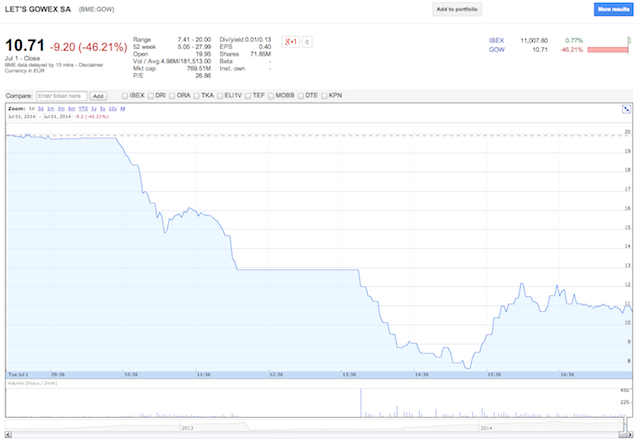
Task: Open the Disclaimer link
Action: (x=91, y=65)
